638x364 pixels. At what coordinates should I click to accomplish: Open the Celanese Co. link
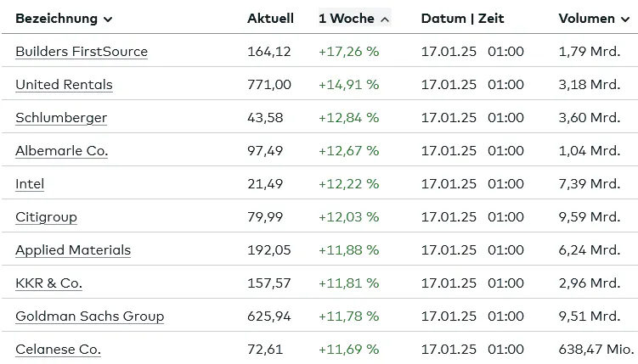(58, 350)
